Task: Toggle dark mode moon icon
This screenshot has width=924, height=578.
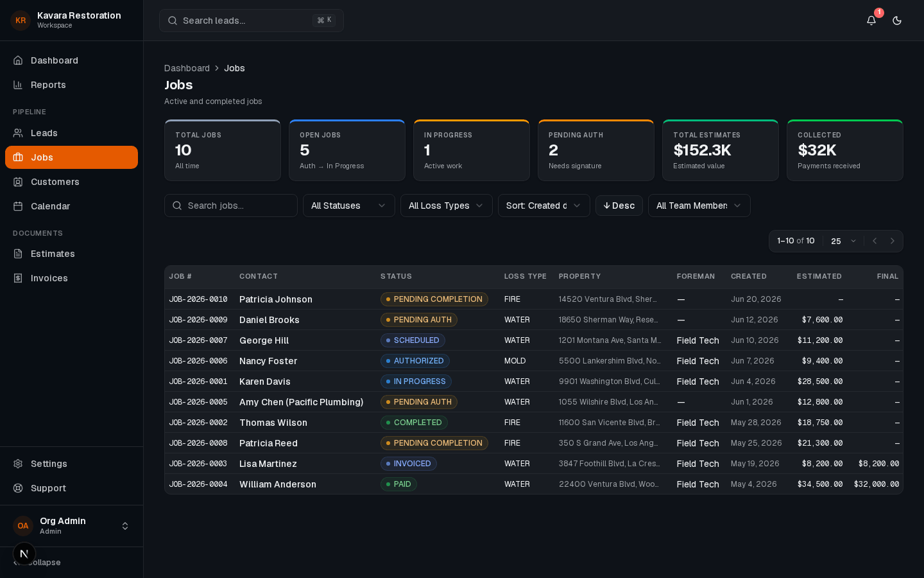Action: pos(897,21)
